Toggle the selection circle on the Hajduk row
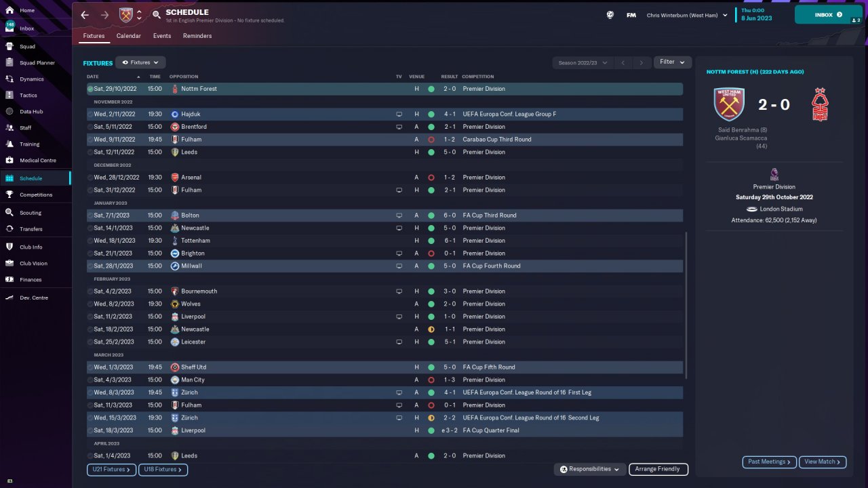This screenshot has height=488, width=868. point(90,114)
